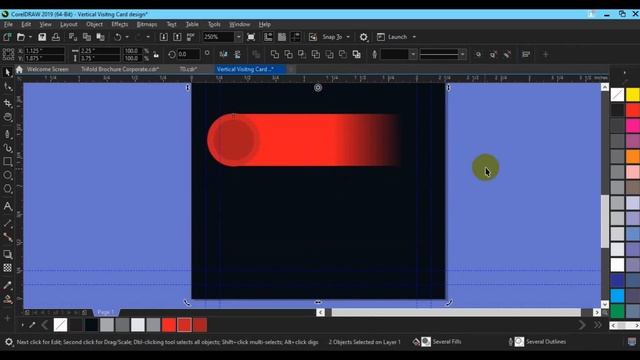Open the outline width dropdown
Screen dimensions: 640x360
coord(413,54)
